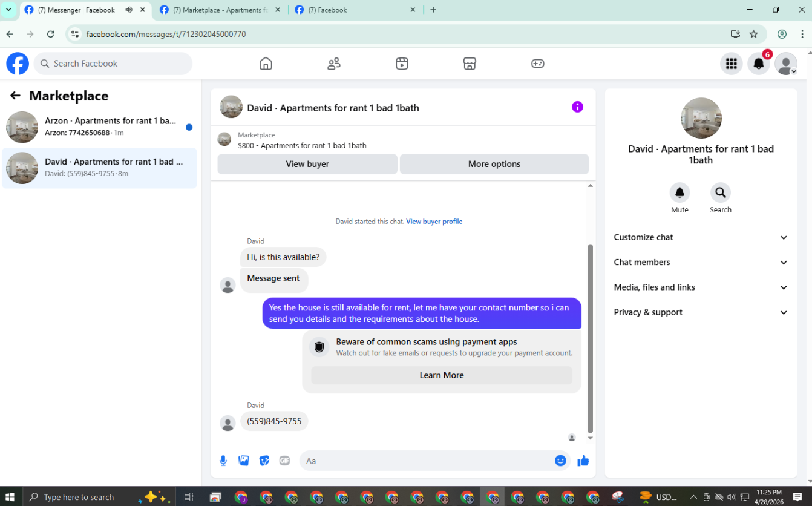Click the chat vertical scrollbar

[x=591, y=339]
